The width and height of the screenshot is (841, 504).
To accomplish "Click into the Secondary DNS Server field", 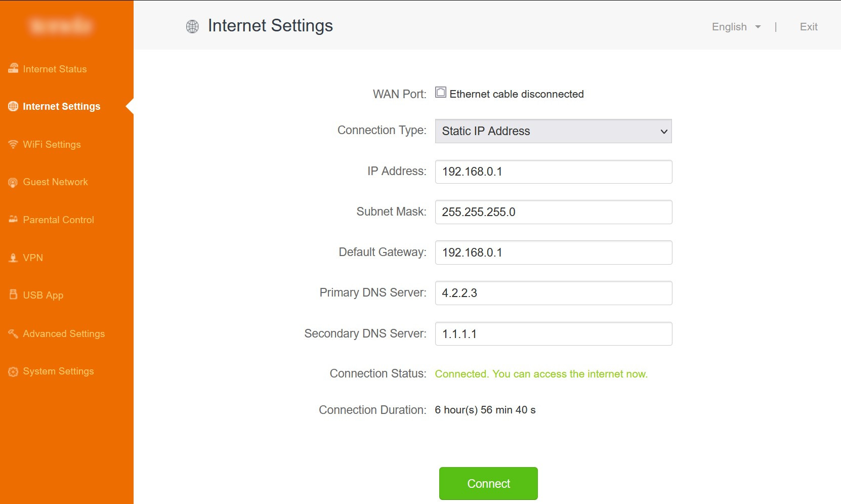I will (553, 334).
